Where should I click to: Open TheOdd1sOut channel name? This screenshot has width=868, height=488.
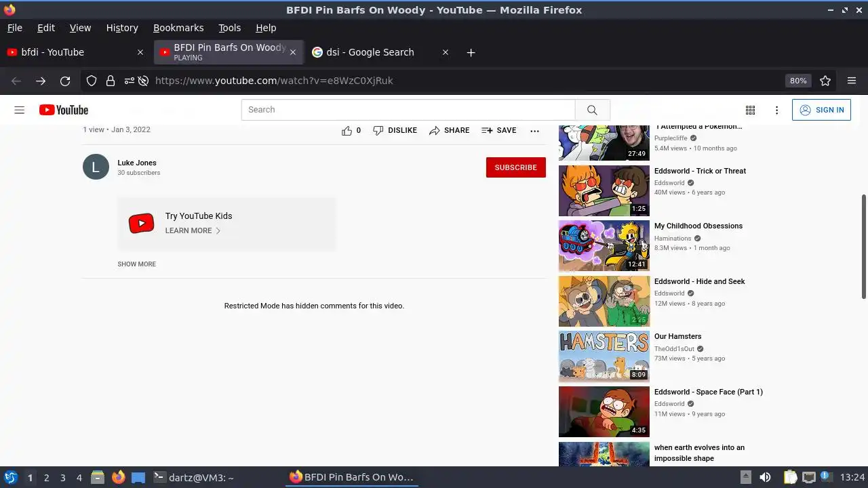tap(674, 349)
